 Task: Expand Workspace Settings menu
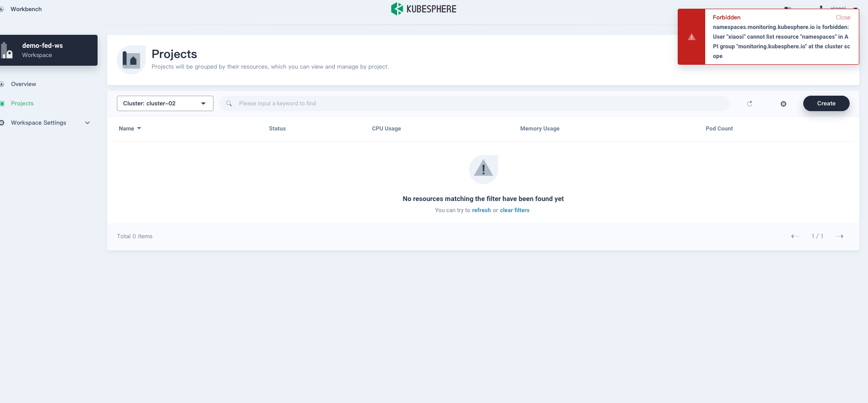[45, 123]
